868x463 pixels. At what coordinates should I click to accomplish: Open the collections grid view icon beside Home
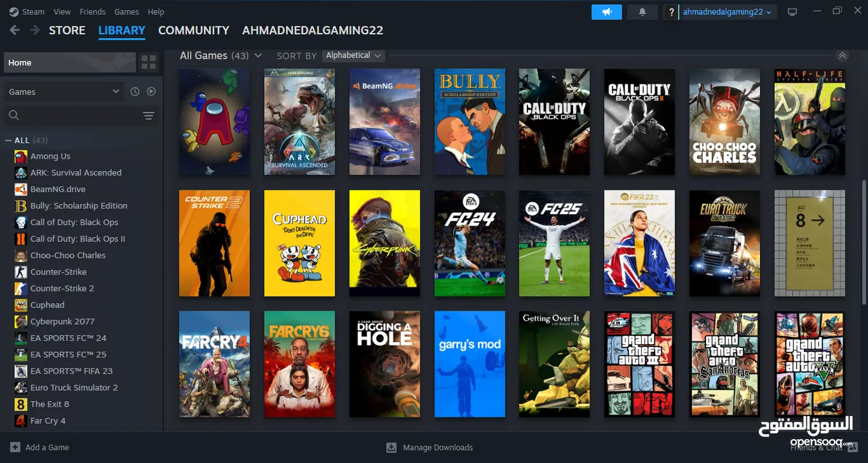click(148, 62)
